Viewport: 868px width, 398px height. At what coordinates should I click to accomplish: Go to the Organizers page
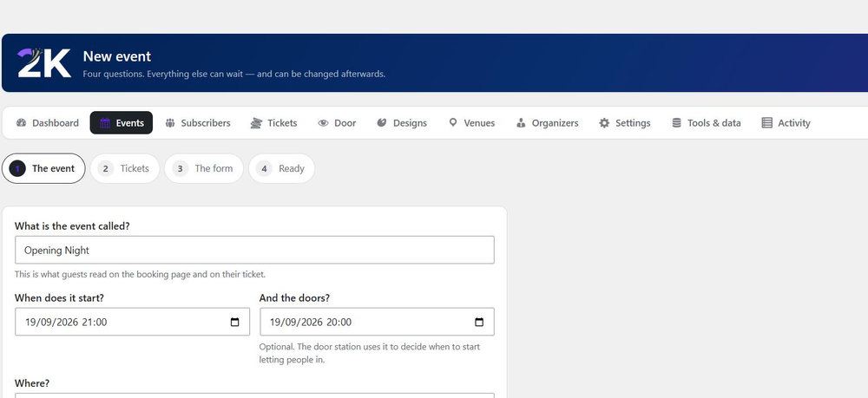[x=547, y=123]
